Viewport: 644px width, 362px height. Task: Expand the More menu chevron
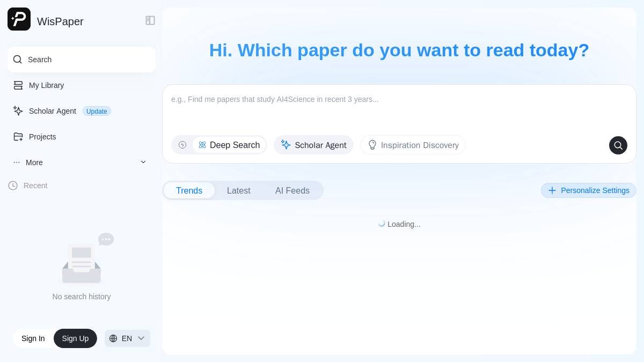click(x=143, y=162)
